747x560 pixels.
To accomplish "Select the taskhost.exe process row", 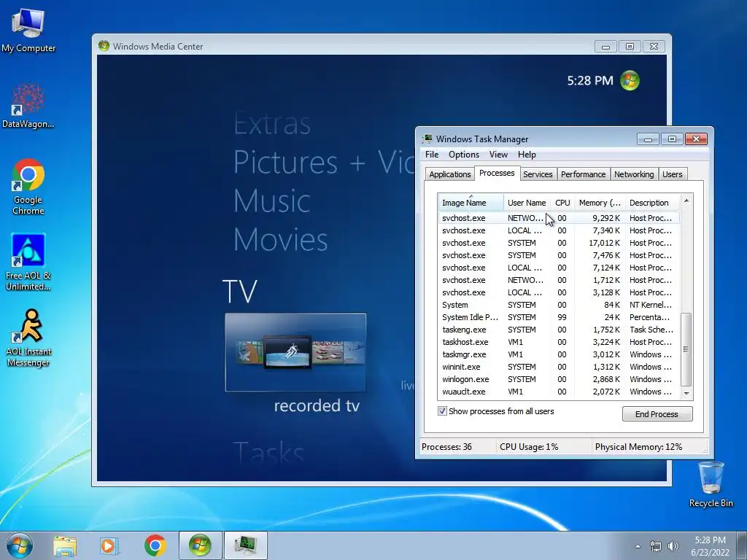I will [559, 342].
